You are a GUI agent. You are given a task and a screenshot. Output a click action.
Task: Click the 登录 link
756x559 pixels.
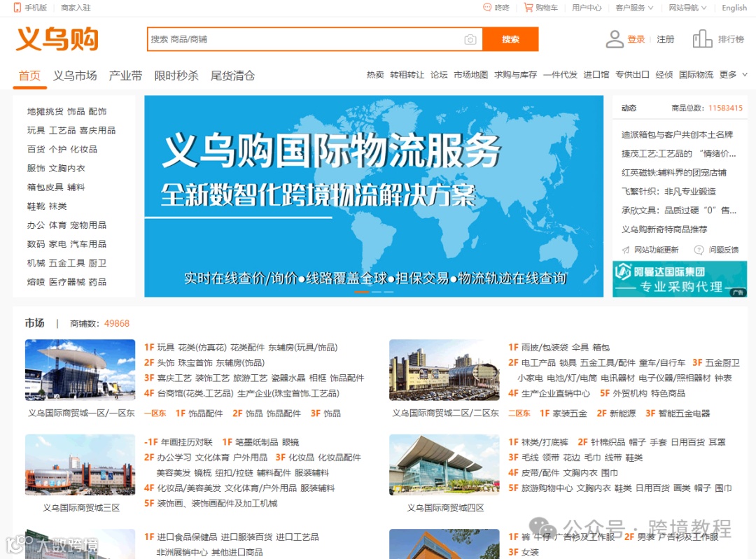click(x=636, y=39)
